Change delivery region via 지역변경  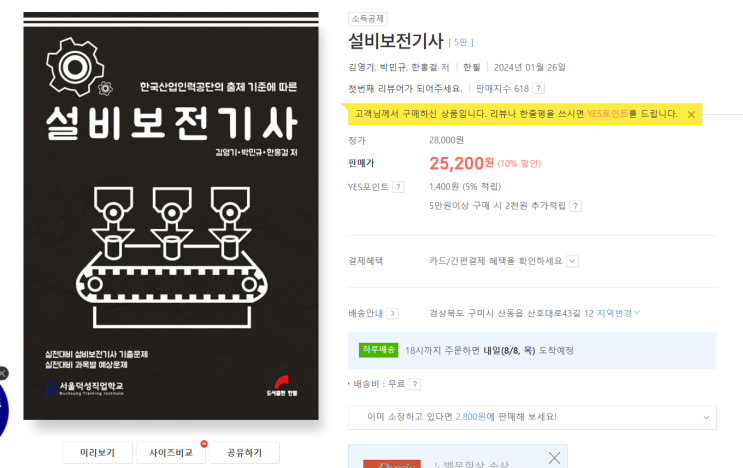[618, 313]
